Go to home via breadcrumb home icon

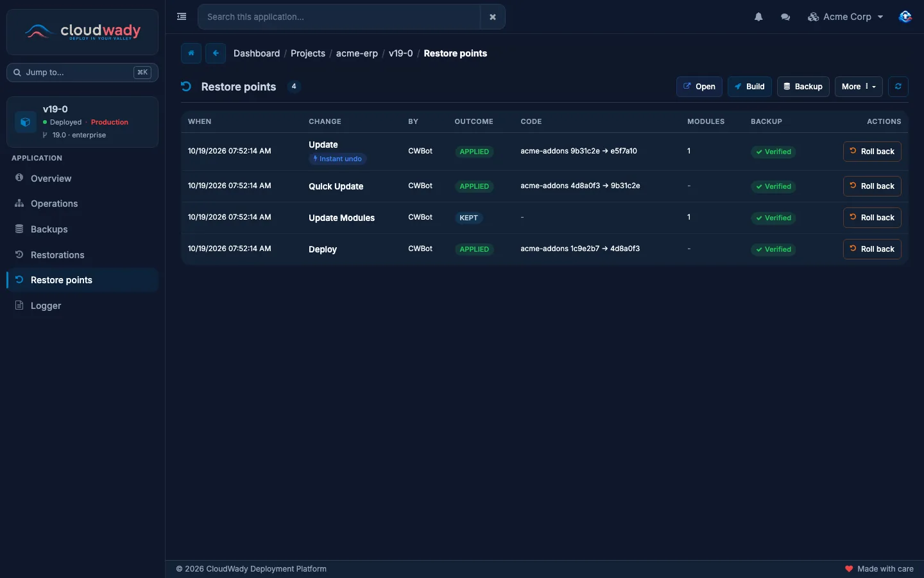191,53
